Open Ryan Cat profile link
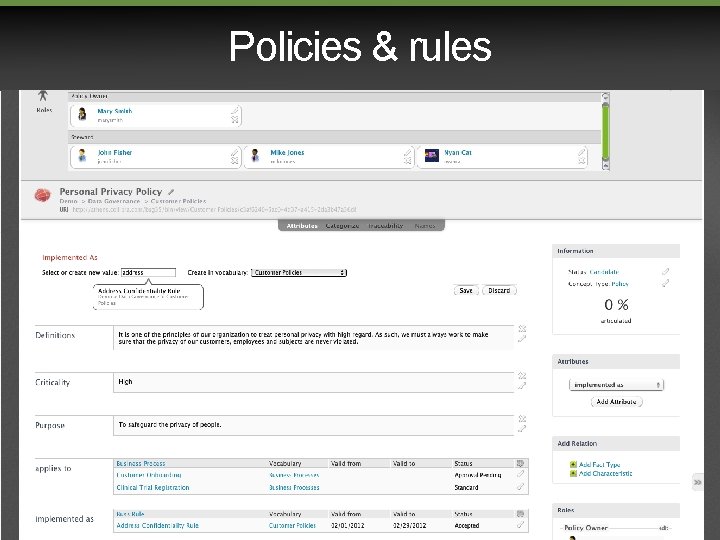The width and height of the screenshot is (720, 540). [x=458, y=152]
